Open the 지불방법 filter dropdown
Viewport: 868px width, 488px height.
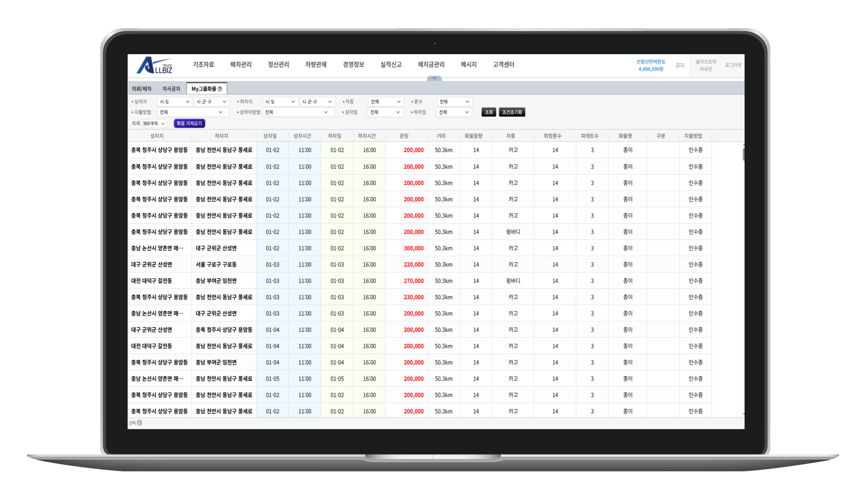click(193, 112)
